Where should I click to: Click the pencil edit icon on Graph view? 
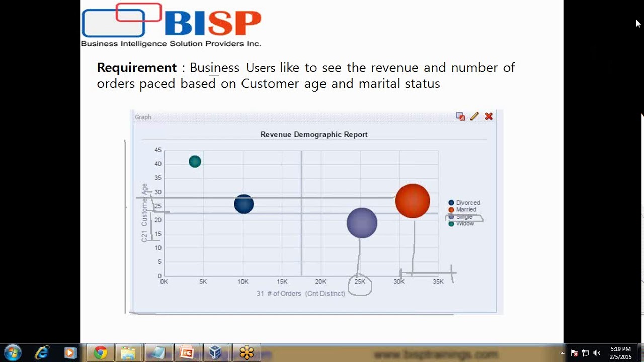coord(474,116)
